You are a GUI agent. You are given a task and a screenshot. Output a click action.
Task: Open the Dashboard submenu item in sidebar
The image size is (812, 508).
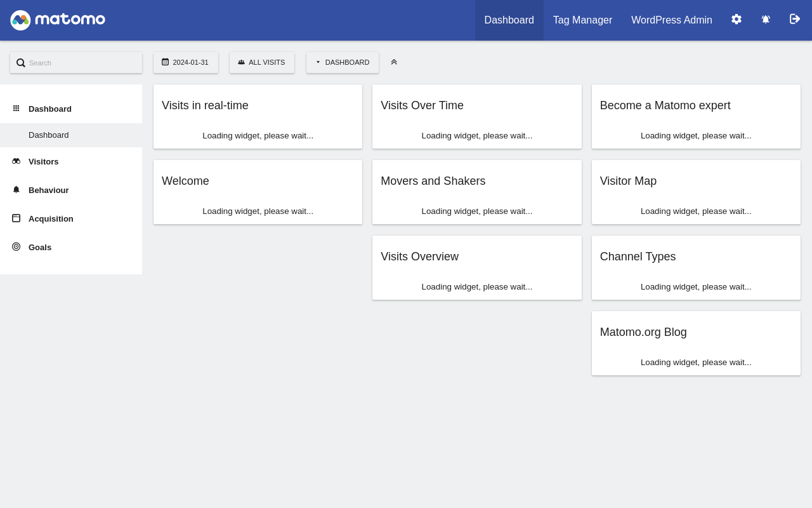(x=49, y=135)
